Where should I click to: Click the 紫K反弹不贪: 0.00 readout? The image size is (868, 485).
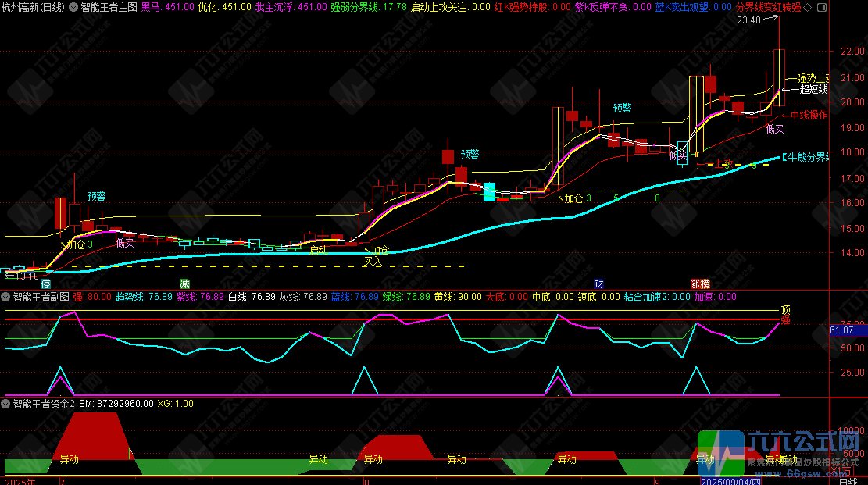(x=613, y=7)
